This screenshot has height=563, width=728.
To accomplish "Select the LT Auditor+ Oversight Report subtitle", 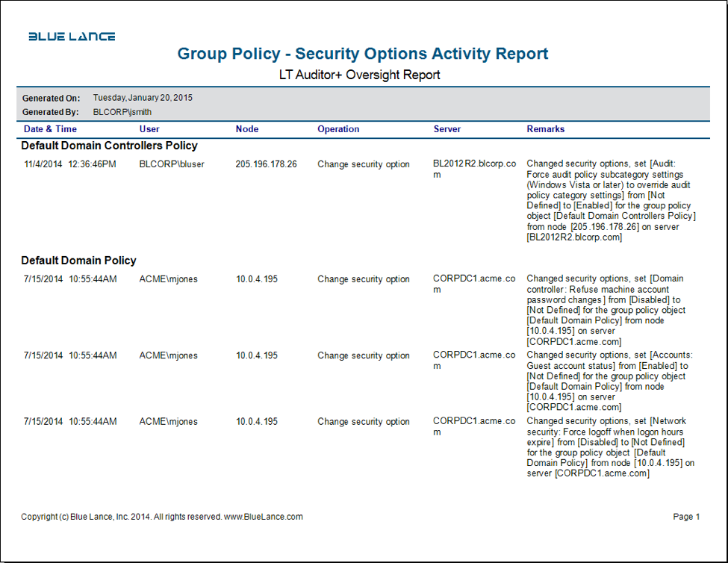I will [359, 75].
